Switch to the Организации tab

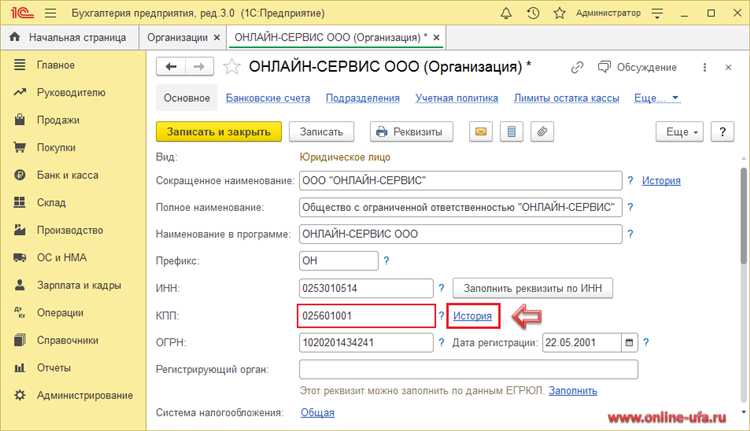tap(177, 37)
